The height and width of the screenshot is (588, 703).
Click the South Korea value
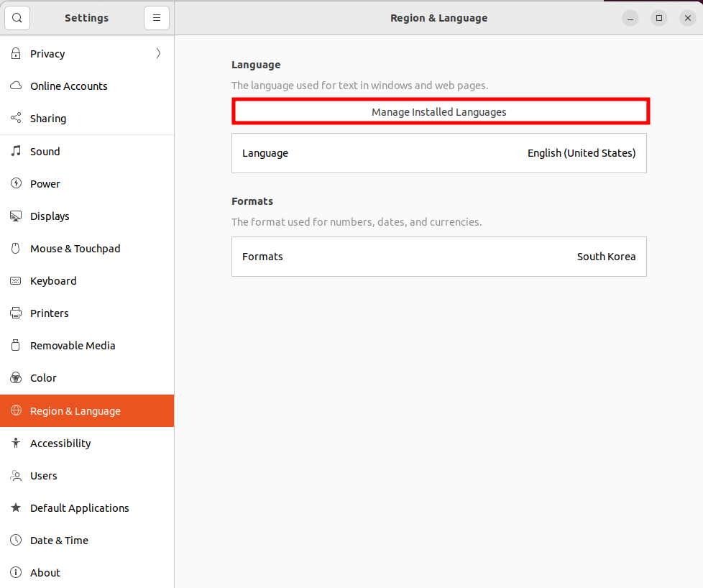(x=606, y=257)
